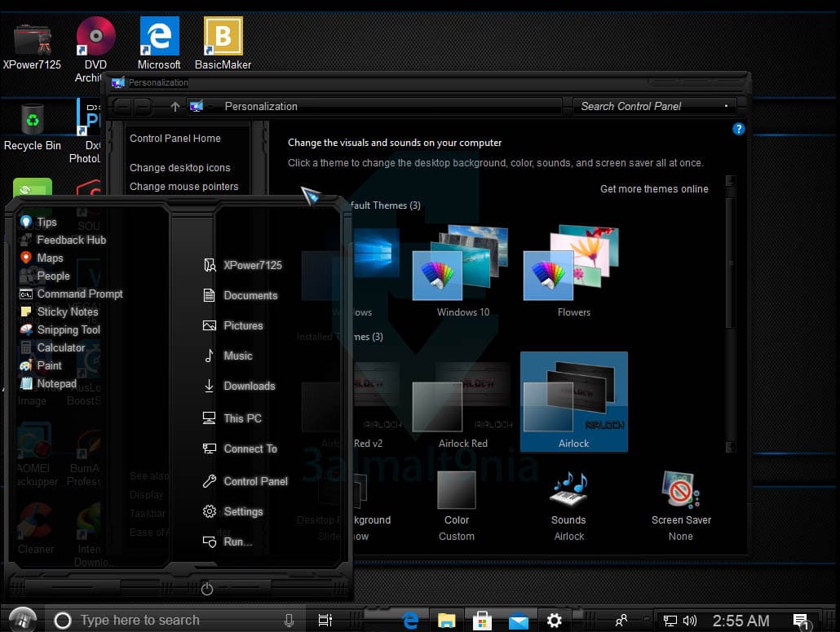Choose Run... in the Start menu

[228, 541]
